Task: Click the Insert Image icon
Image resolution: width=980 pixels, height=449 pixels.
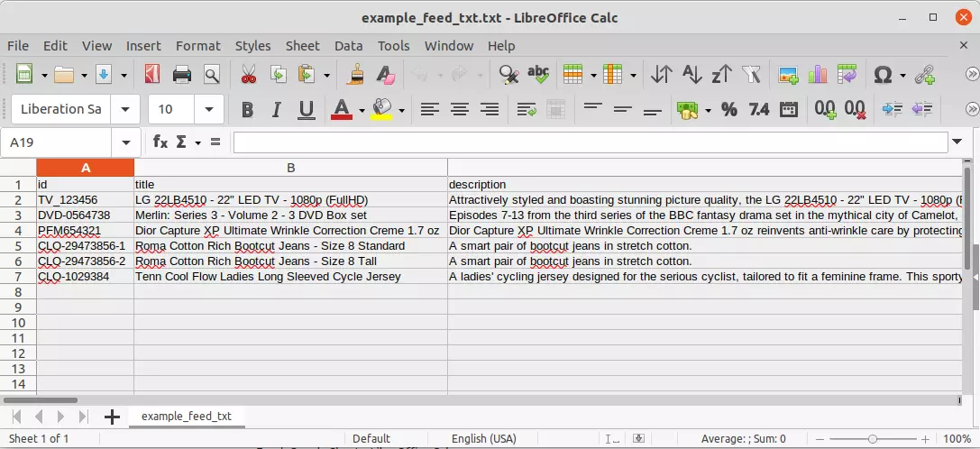Action: 788,75
